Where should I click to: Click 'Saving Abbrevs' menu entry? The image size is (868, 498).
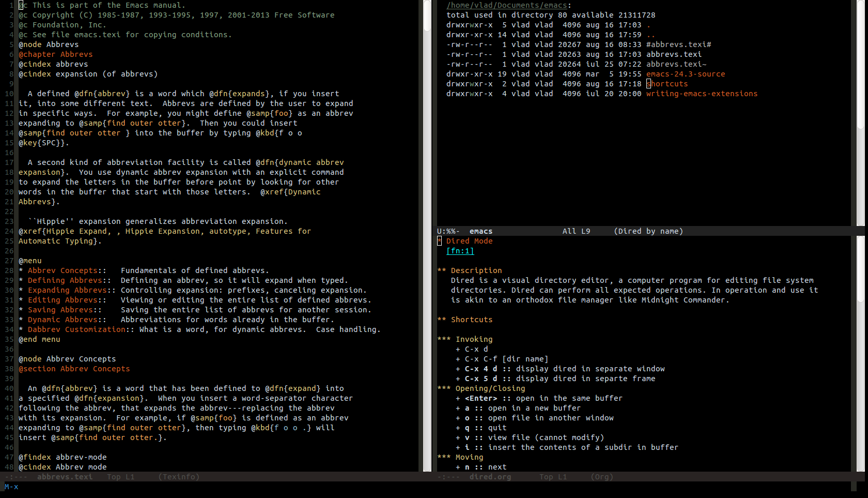point(60,310)
